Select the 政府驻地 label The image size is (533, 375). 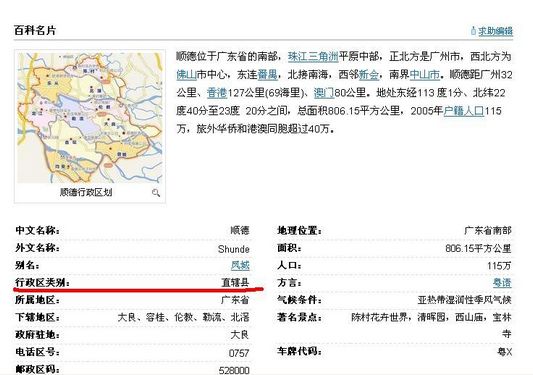click(x=37, y=335)
